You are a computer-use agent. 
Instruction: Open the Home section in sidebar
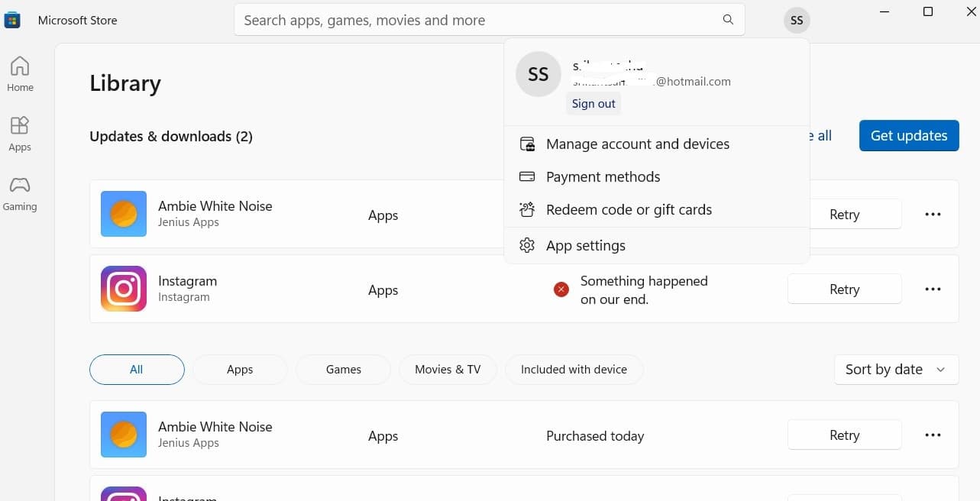point(20,74)
